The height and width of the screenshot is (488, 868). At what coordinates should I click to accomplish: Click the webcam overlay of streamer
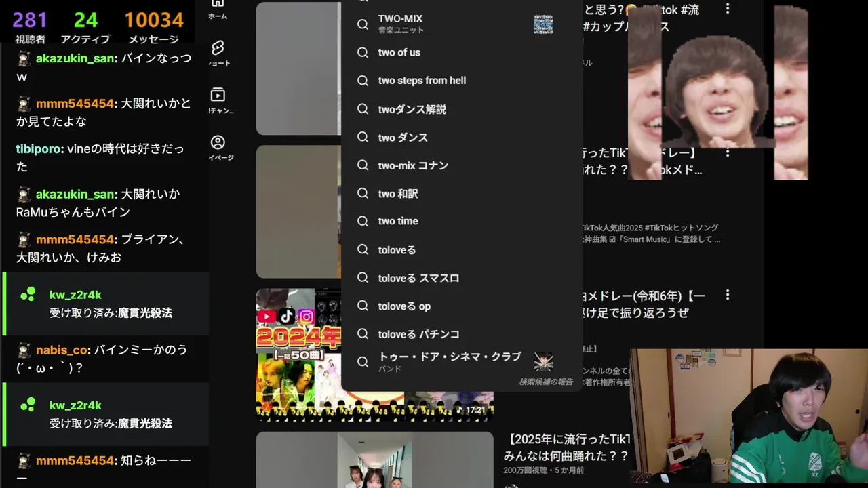tap(749, 417)
